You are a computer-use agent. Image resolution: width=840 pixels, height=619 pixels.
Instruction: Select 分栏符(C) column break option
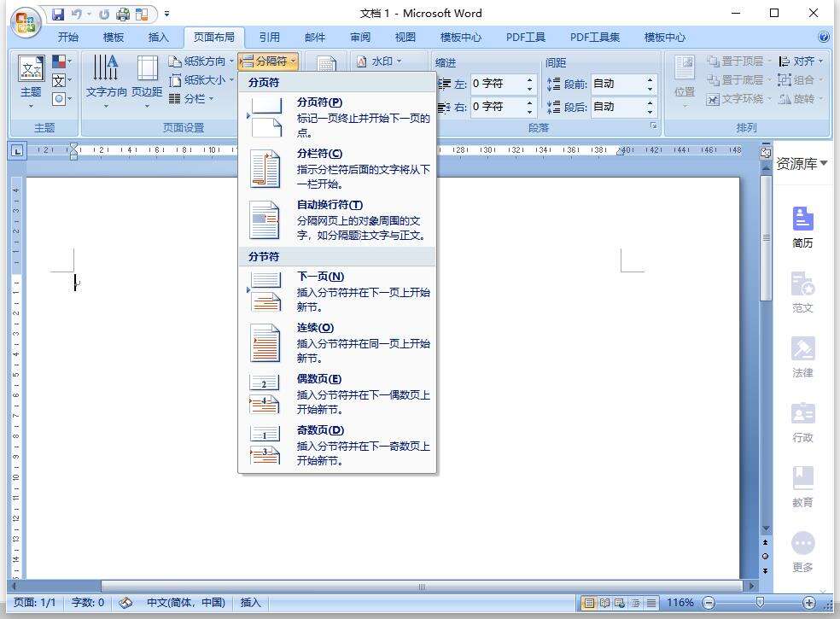(x=337, y=169)
